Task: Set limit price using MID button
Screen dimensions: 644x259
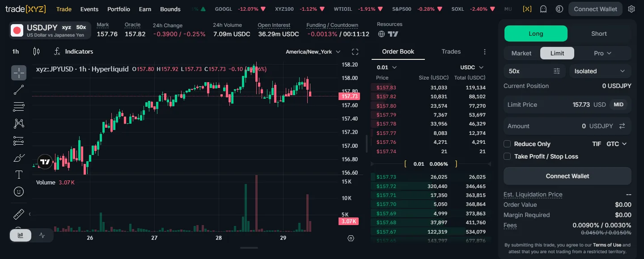Action: click(x=619, y=104)
